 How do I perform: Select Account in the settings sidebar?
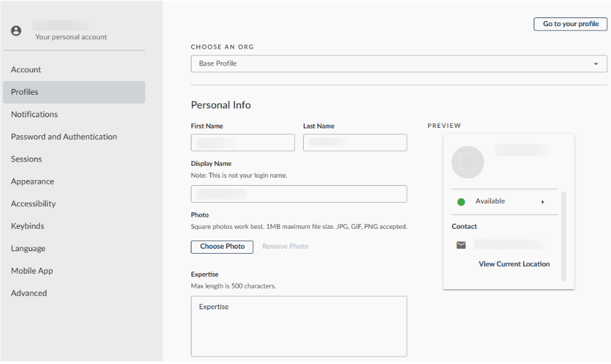(26, 69)
